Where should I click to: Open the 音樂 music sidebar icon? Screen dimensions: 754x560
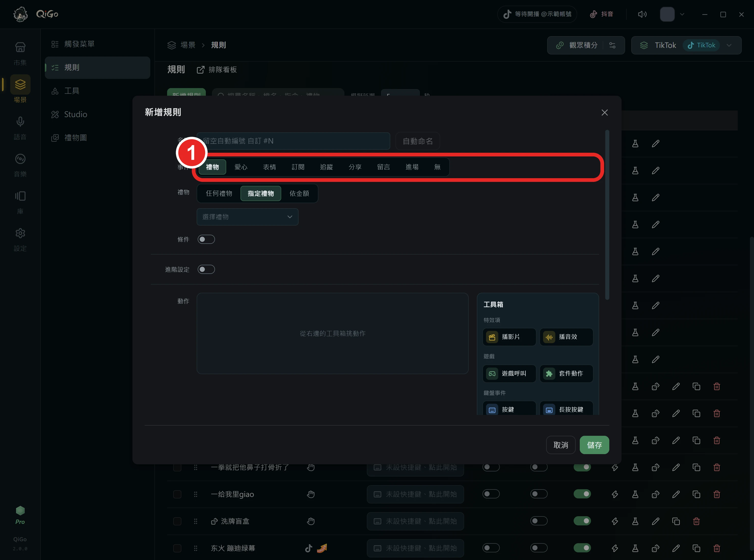(20, 165)
